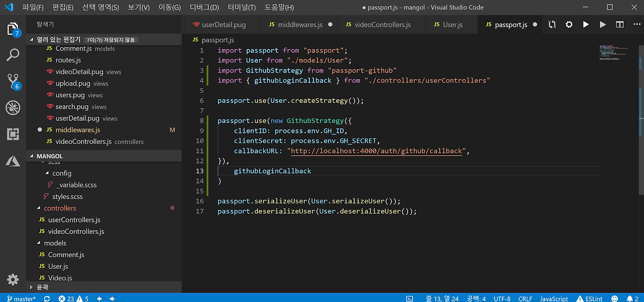Click the dimmed second play icon
Viewport: 644px width, 302px height.
coord(603,24)
